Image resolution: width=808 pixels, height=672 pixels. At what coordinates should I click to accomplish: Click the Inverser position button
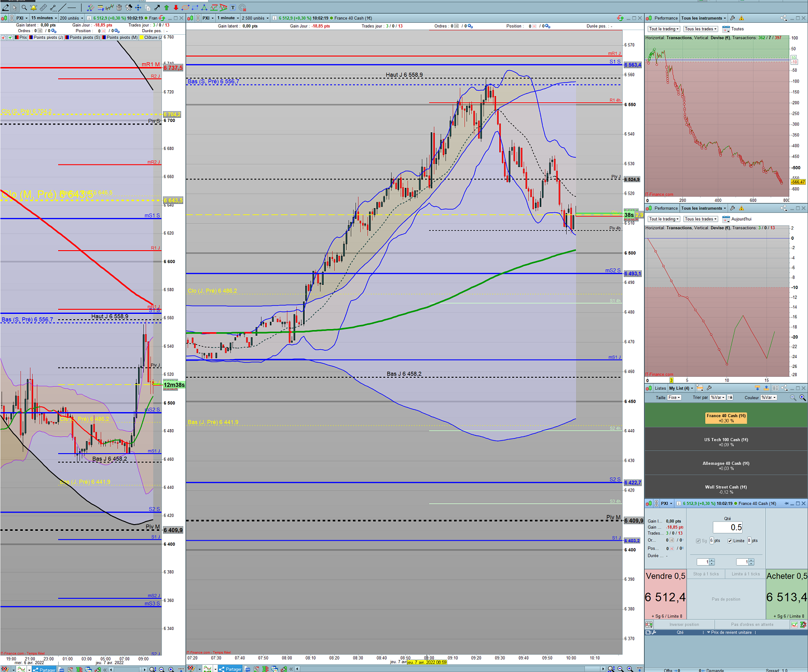click(684, 624)
